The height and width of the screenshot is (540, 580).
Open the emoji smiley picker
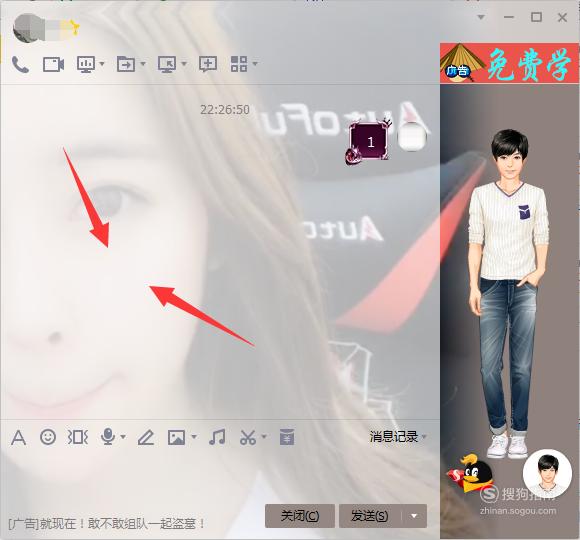tap(48, 437)
